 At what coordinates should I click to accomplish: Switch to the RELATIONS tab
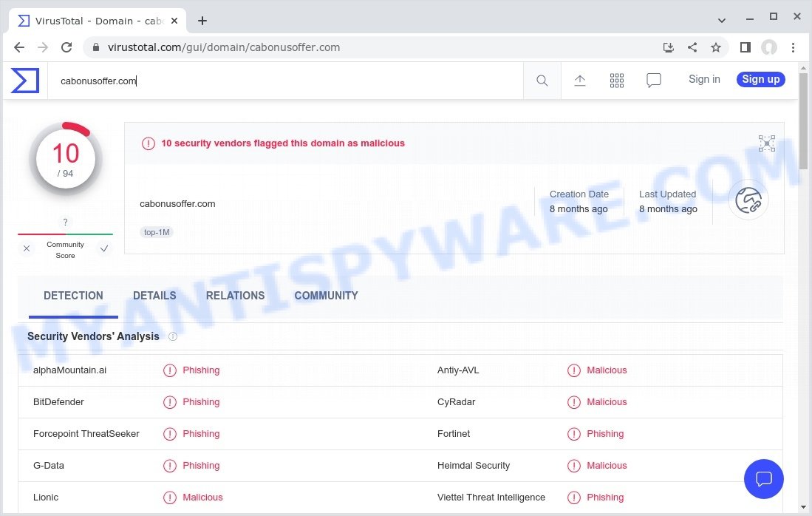[235, 296]
